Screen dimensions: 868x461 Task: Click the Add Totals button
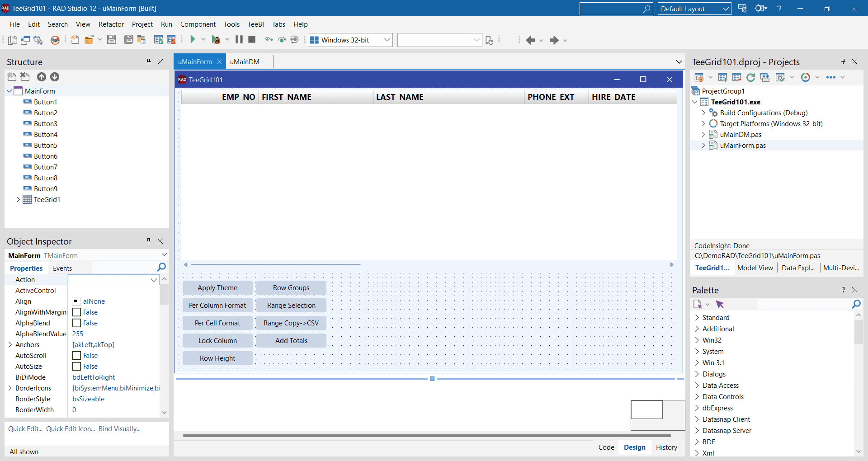pyautogui.click(x=291, y=341)
